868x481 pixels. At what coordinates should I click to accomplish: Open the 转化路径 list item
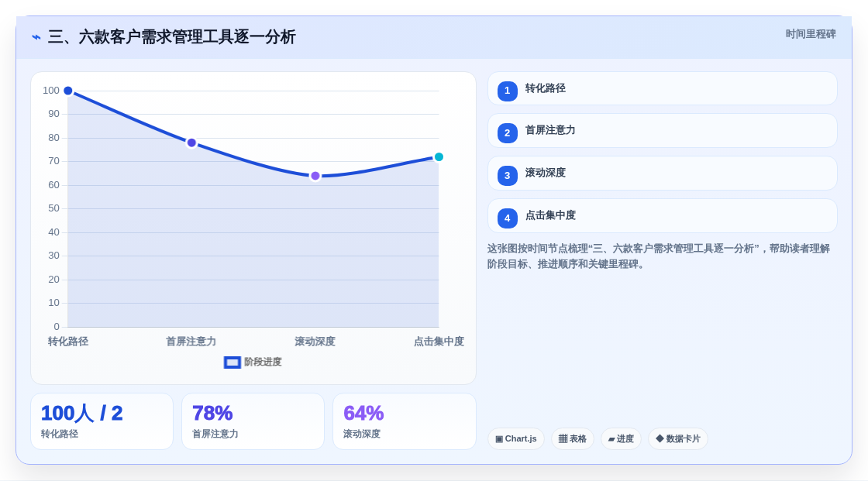(662, 88)
